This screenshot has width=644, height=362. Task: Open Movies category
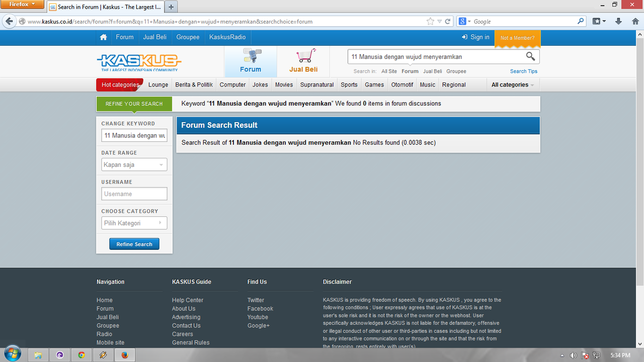[x=284, y=84]
